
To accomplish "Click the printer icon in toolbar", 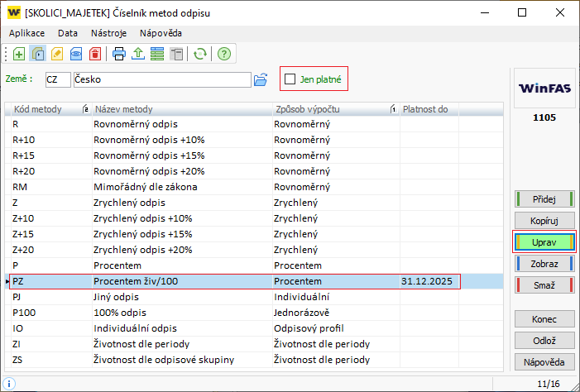I will click(x=119, y=55).
